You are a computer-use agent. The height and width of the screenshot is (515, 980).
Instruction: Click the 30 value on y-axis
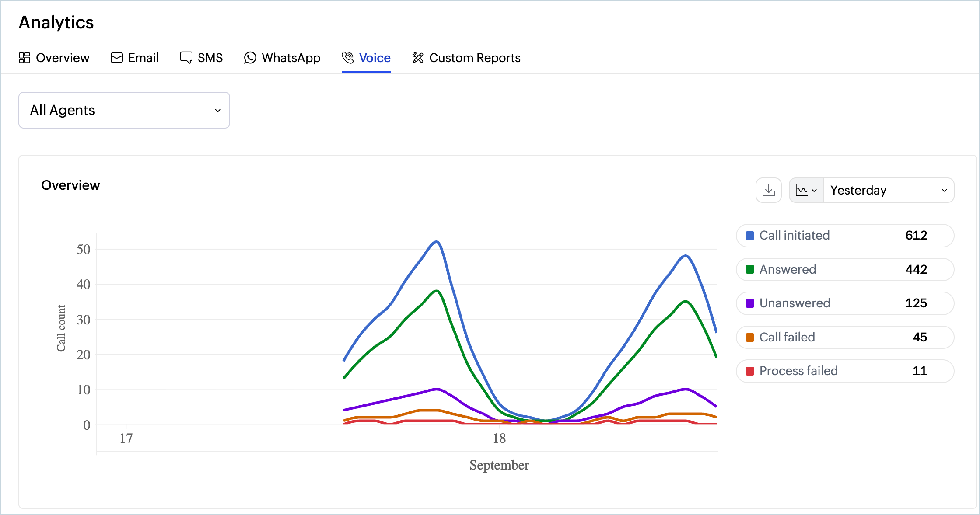(83, 320)
